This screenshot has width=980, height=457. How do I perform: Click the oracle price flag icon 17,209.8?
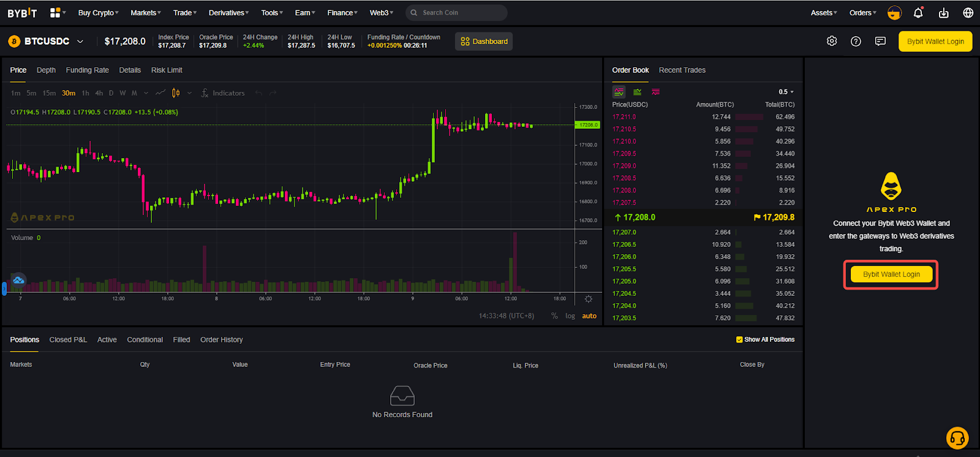[x=757, y=217]
